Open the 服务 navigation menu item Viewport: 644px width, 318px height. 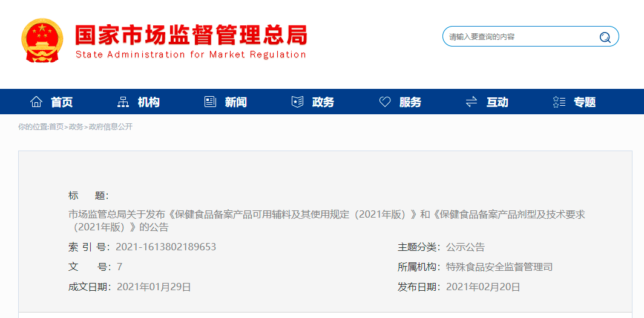point(410,102)
